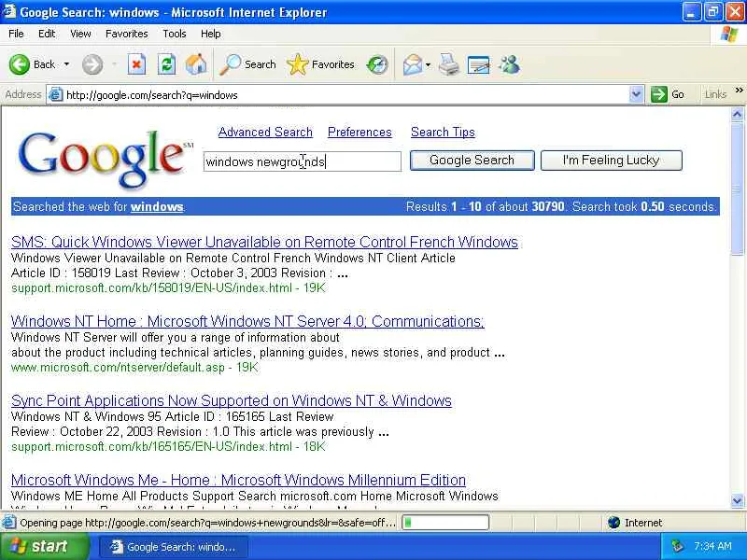The height and width of the screenshot is (560, 747).
Task: Click the Forward arrow toolbar icon
Action: [92, 64]
